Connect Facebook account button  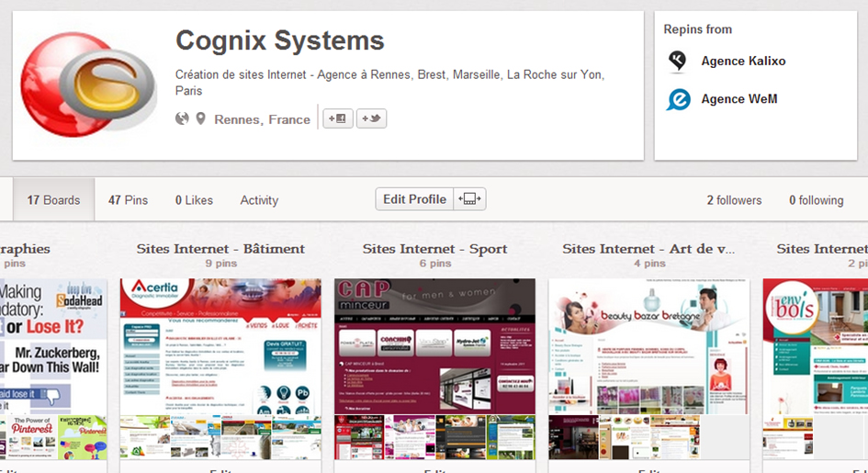338,118
